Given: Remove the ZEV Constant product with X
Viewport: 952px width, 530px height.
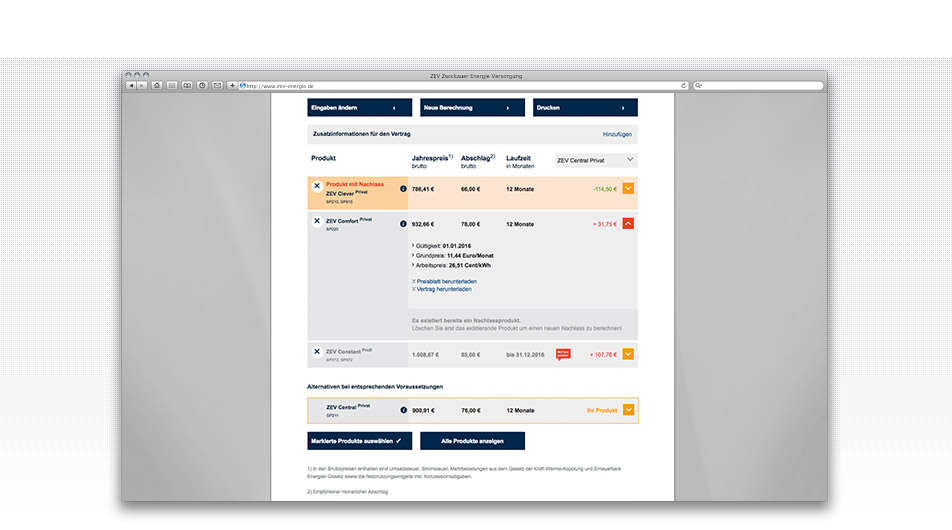Looking at the screenshot, I should click(x=317, y=353).
